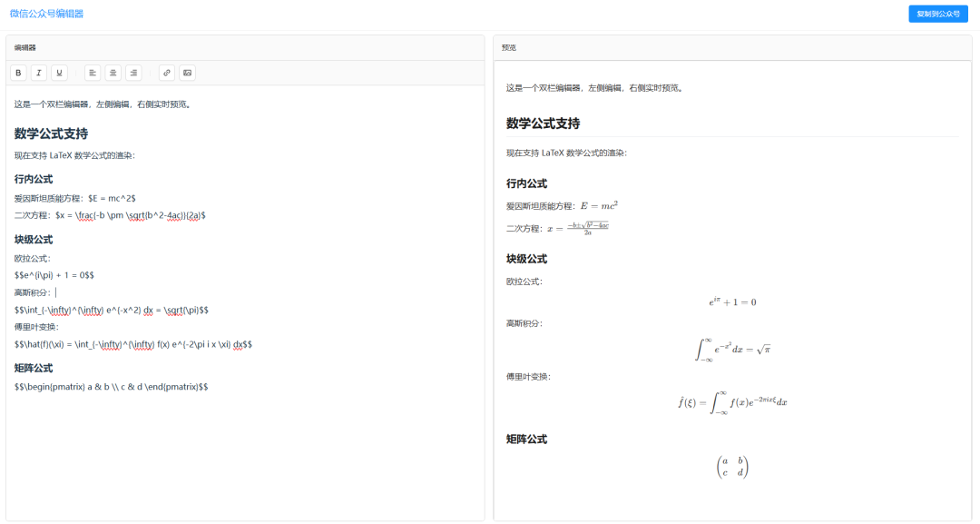Click rendered Gaussian integral in preview
The image size is (980, 524).
732,349
